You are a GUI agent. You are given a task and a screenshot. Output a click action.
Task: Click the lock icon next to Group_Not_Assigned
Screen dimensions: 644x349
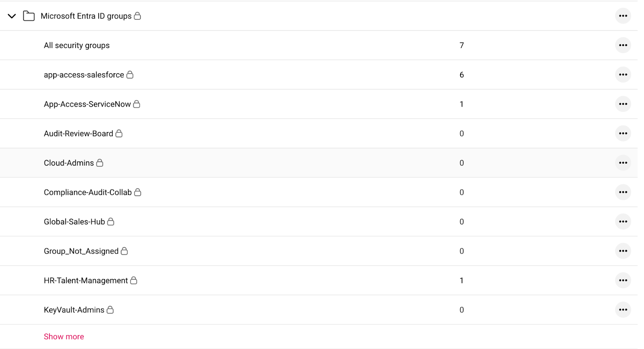[x=125, y=251]
